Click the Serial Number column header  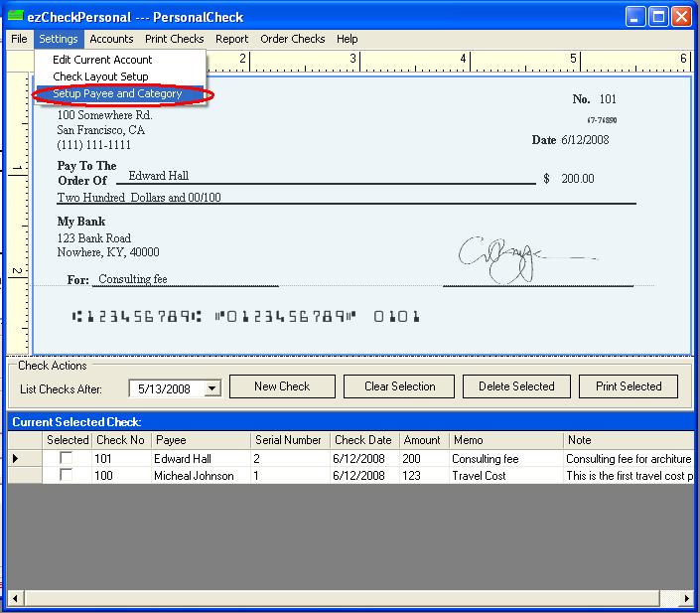tap(290, 440)
